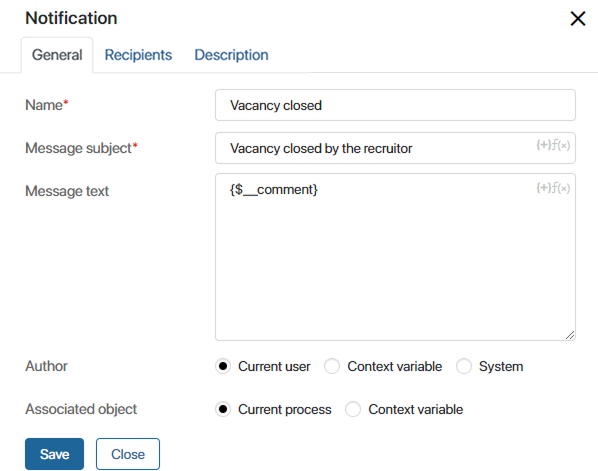Click the Message text field label

click(x=67, y=191)
